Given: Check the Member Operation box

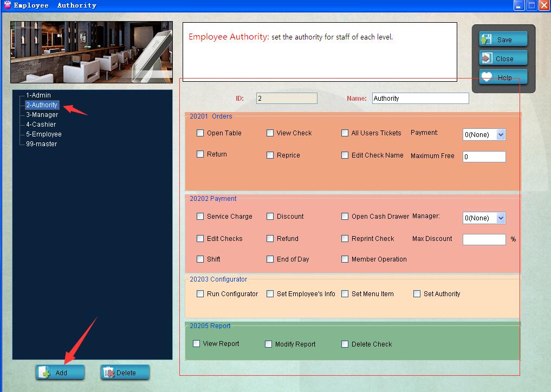Looking at the screenshot, I should (x=345, y=259).
